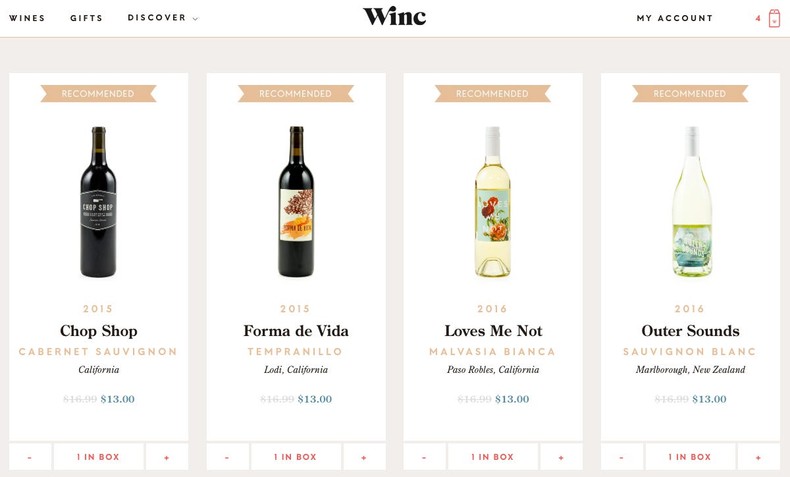Viewport: 790px width, 477px height.
Task: Go to the Gifts page
Action: (87, 18)
